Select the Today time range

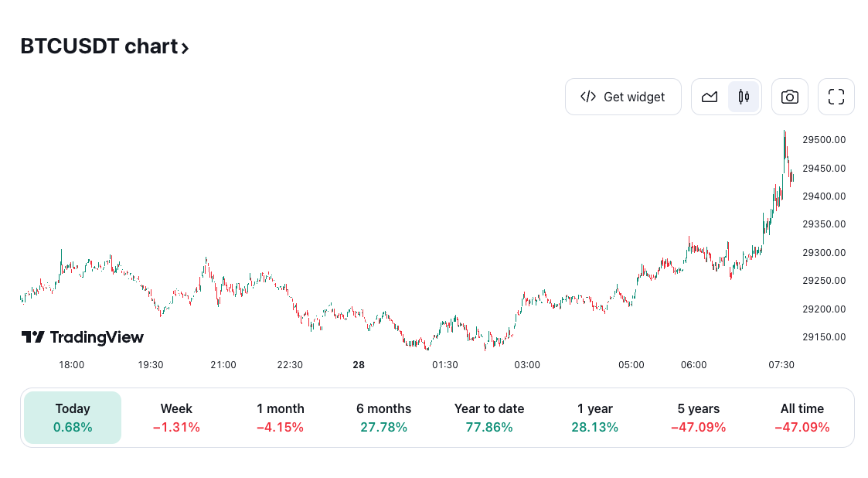[73, 418]
